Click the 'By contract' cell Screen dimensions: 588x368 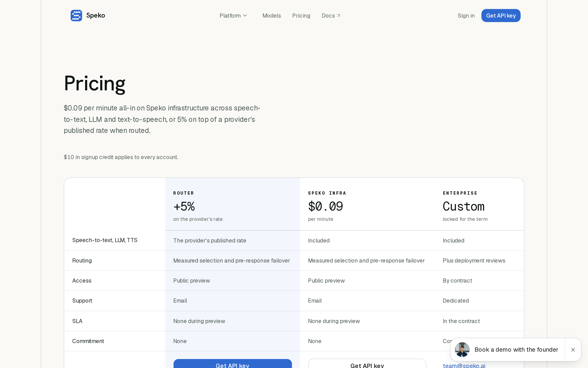pos(457,281)
